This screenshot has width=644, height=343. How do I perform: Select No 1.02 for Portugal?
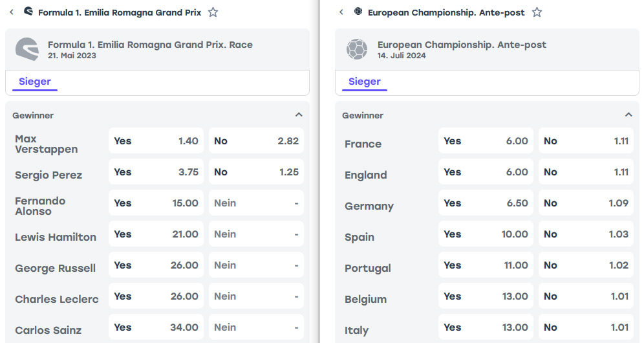586,265
